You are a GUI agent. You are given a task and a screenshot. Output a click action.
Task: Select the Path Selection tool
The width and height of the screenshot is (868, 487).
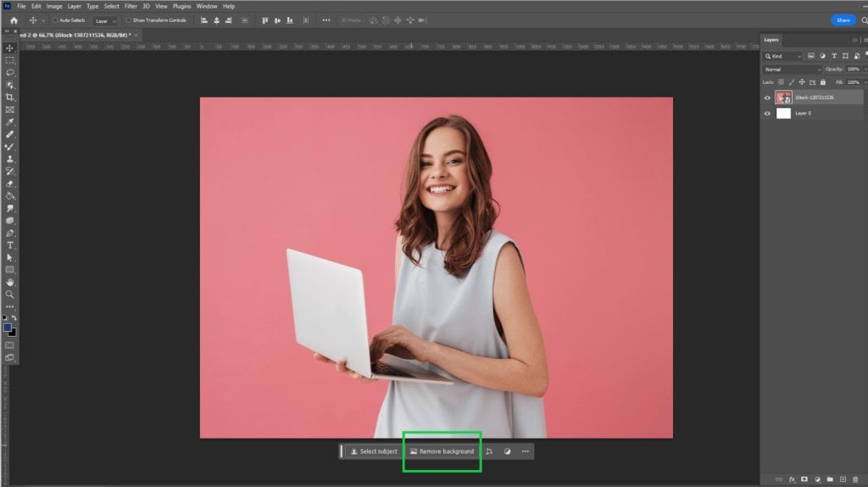pyautogui.click(x=10, y=258)
